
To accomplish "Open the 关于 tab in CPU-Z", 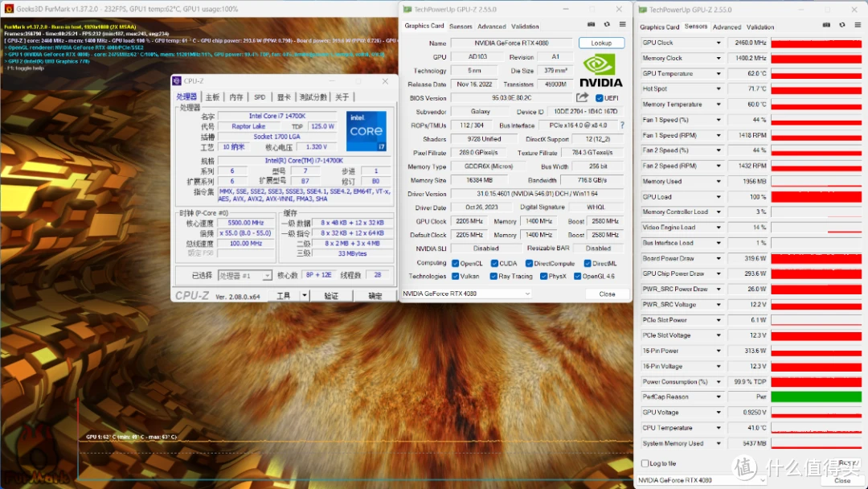I will click(x=342, y=97).
